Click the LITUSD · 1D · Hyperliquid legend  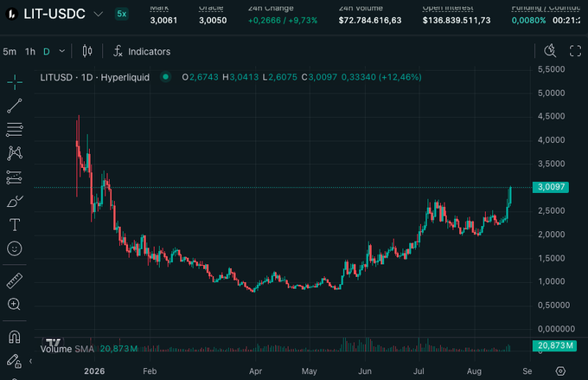94,77
